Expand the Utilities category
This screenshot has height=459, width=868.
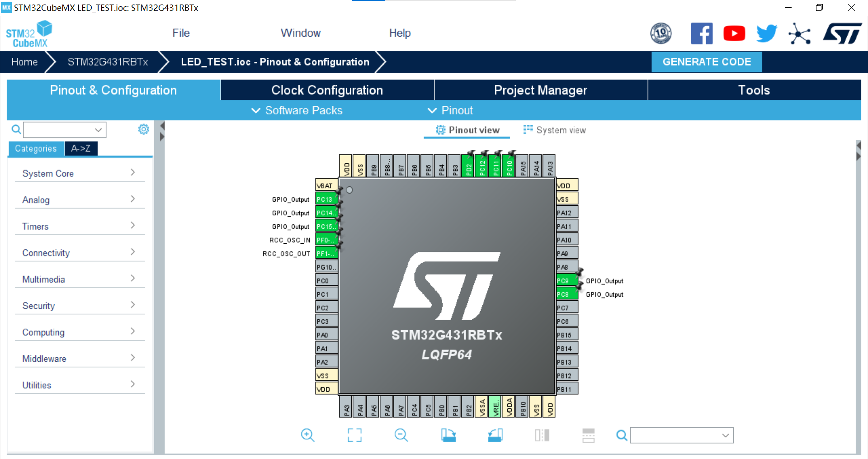click(80, 385)
